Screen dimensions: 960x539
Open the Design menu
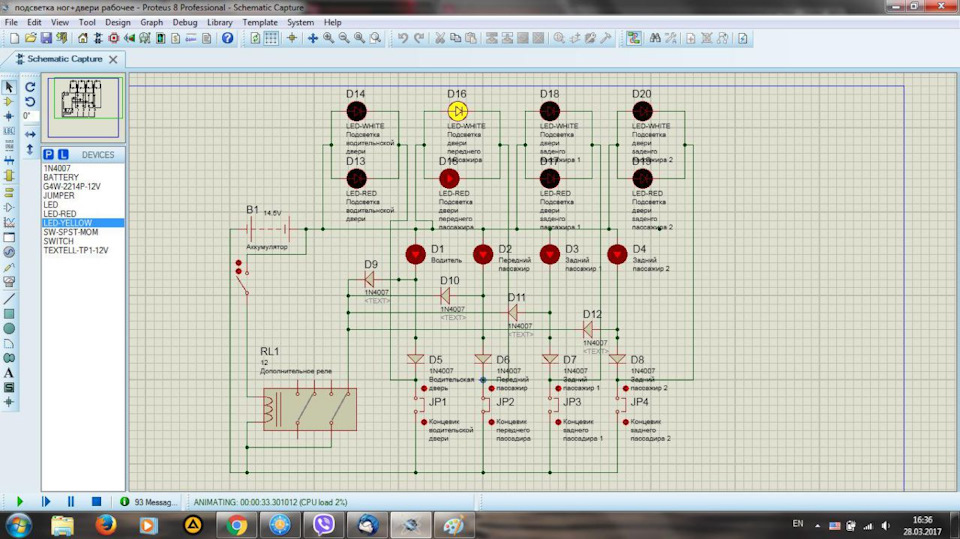[118, 22]
